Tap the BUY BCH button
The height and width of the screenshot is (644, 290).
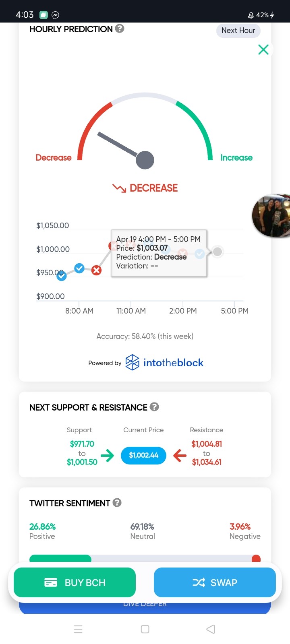(x=75, y=582)
